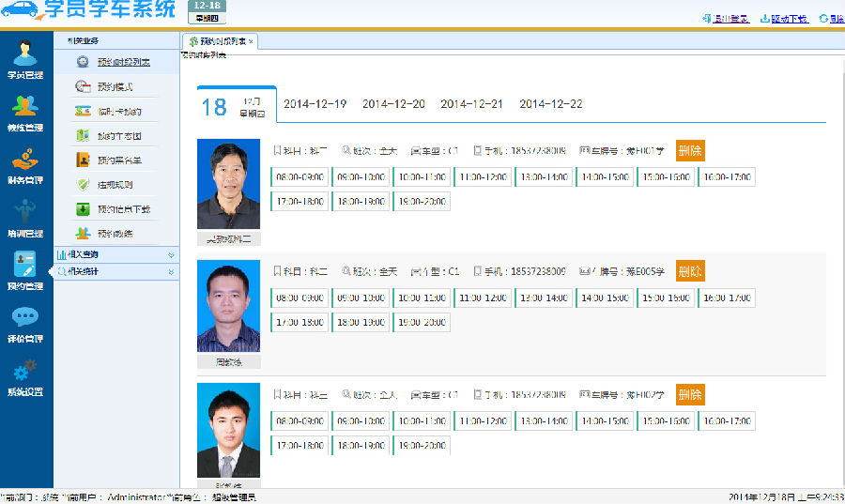The width and height of the screenshot is (845, 504).
Task: Select 评价管理 chat bubble icon
Action: (25, 324)
